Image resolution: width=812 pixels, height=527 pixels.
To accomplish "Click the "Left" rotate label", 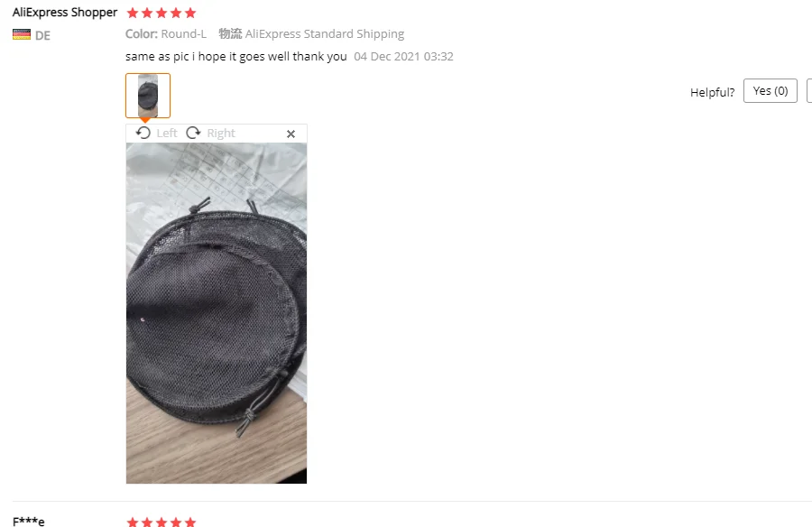I will 167,134.
